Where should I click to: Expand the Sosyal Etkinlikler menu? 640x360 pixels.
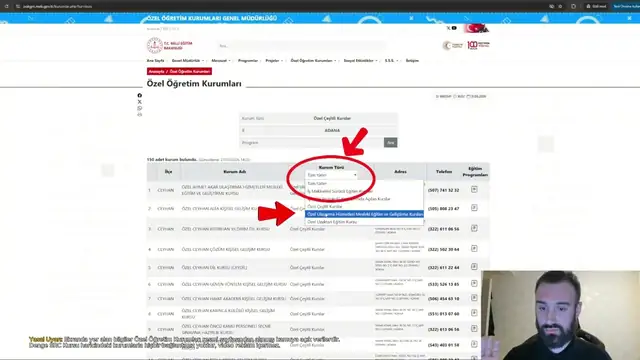pyautogui.click(x=360, y=60)
